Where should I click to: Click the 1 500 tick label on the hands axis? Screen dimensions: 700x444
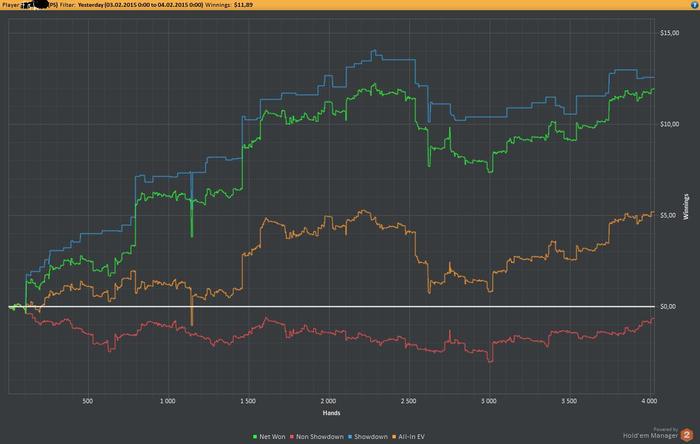click(248, 401)
